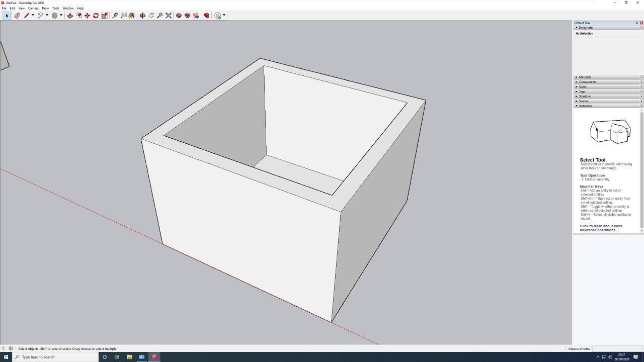Expand the Materials panel

point(585,77)
